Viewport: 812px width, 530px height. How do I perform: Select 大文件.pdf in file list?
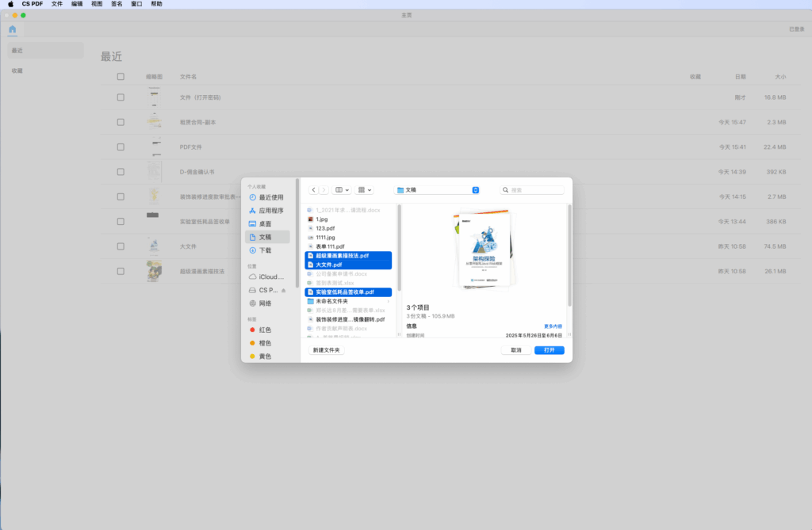click(348, 265)
